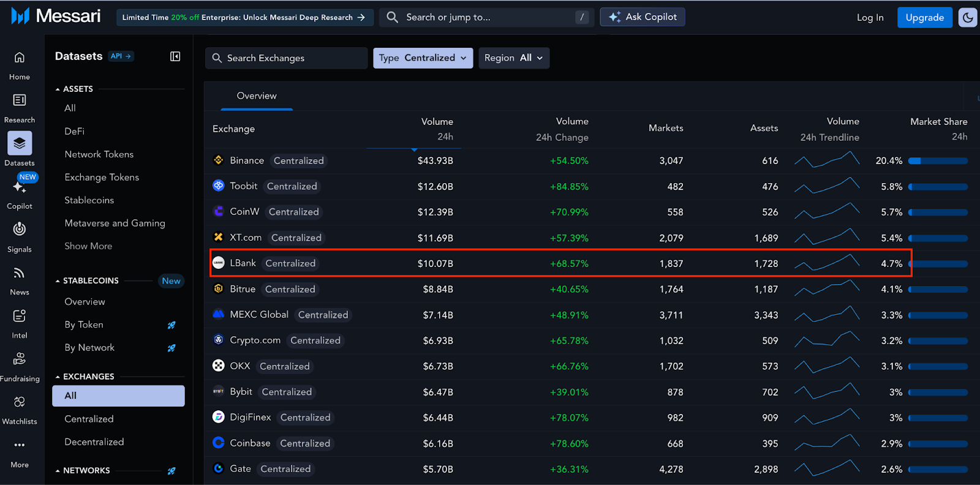Select Decentralized under Exchanges
This screenshot has width=980, height=485.
tap(94, 442)
